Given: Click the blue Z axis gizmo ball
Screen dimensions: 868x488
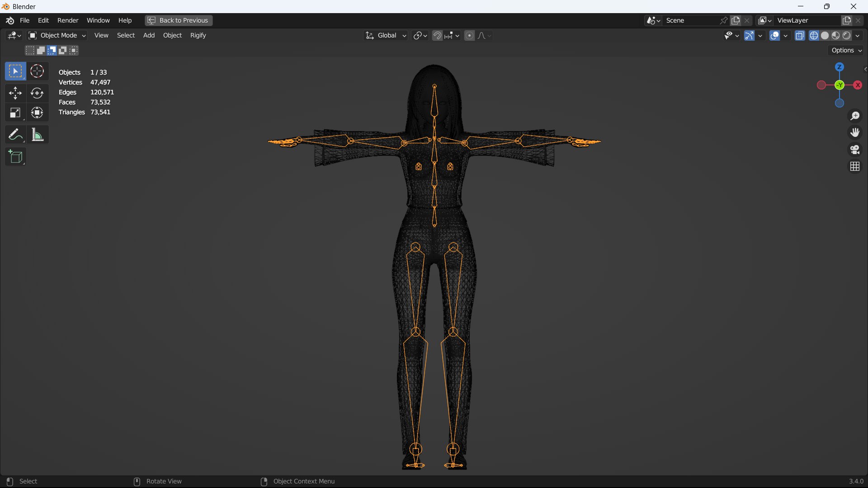Looking at the screenshot, I should [840, 67].
